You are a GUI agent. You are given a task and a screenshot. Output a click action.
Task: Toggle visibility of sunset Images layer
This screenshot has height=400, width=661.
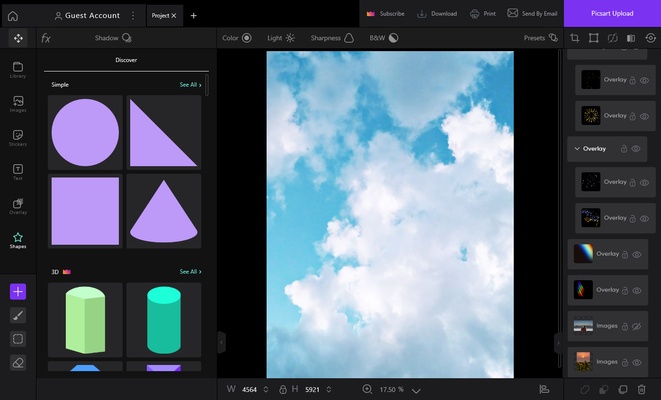(637, 362)
